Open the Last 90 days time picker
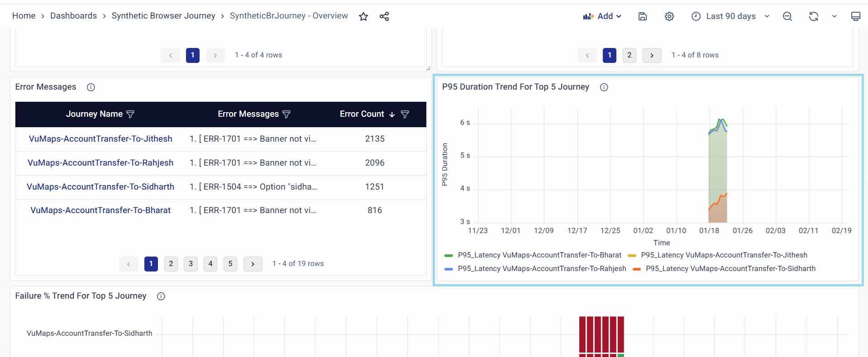The height and width of the screenshot is (357, 868). coord(730,16)
